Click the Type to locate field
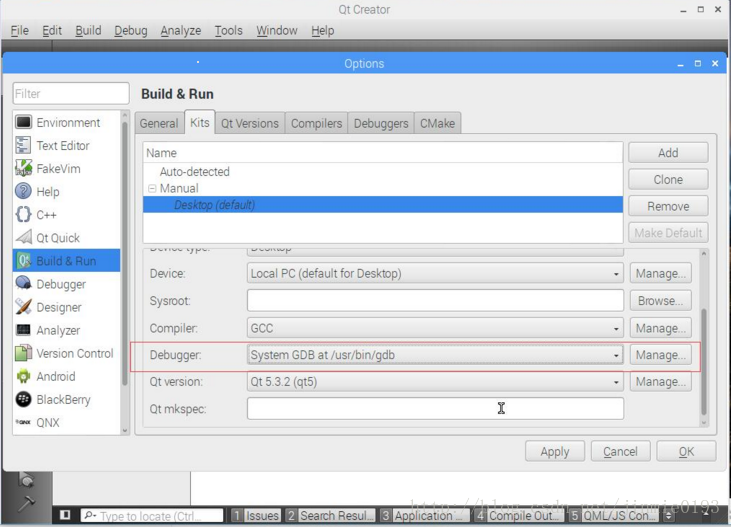This screenshot has height=527, width=731. 152,515
